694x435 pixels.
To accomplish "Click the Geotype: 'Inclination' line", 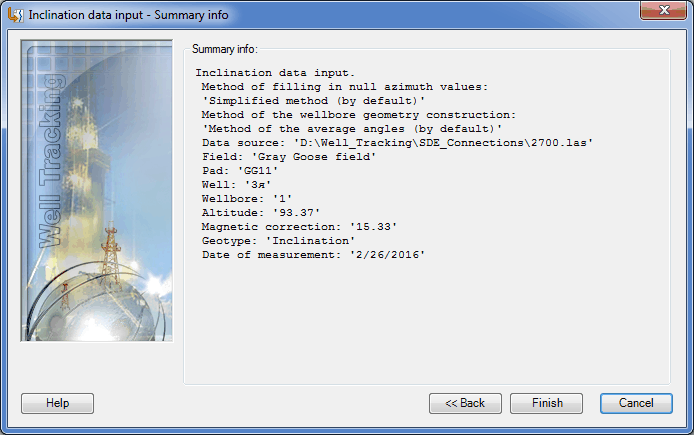I will [278, 241].
